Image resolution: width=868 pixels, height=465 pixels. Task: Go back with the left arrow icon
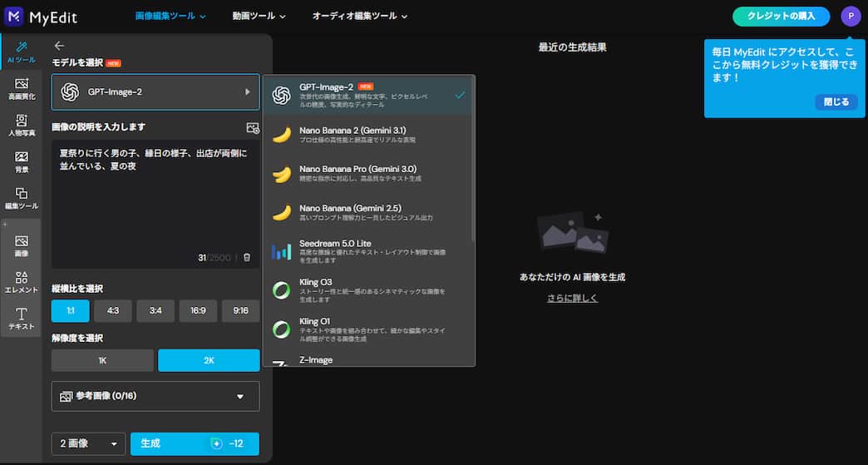(x=59, y=46)
